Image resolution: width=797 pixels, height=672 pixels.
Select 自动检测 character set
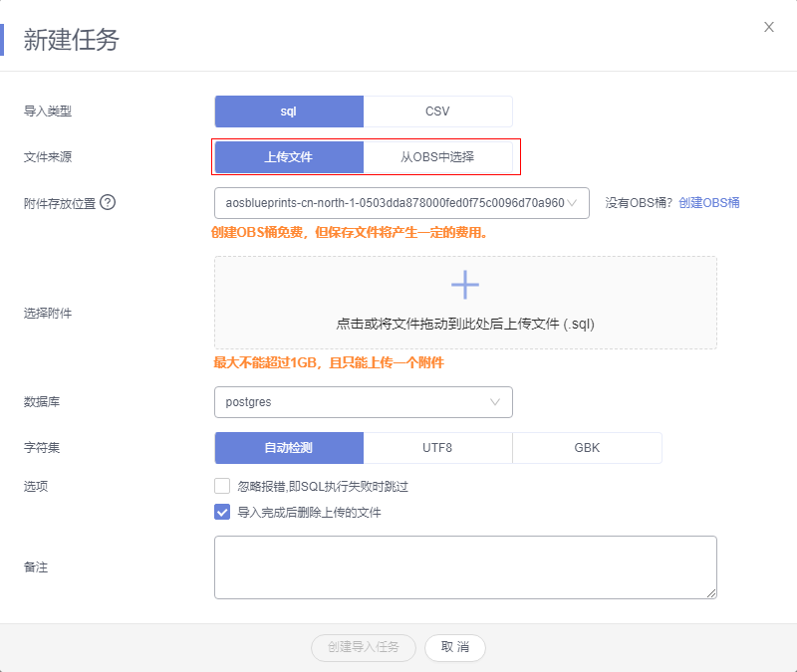[289, 448]
